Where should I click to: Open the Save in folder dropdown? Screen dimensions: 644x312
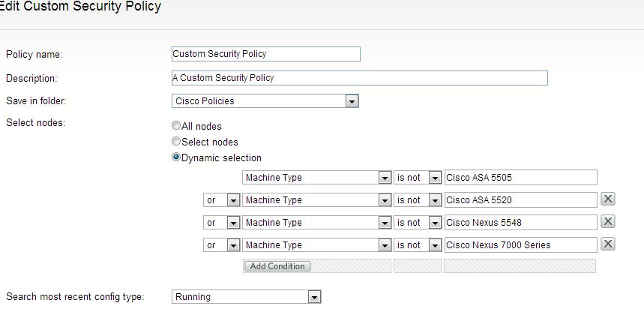pyautogui.click(x=352, y=101)
